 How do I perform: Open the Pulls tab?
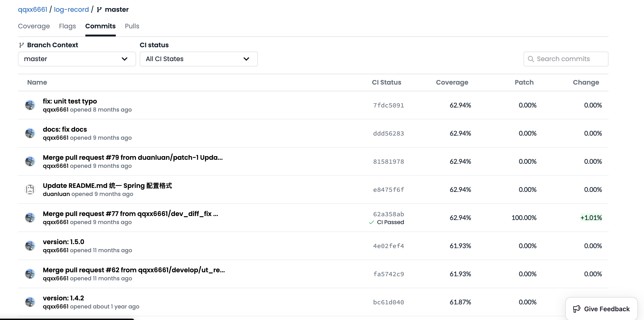pyautogui.click(x=132, y=26)
